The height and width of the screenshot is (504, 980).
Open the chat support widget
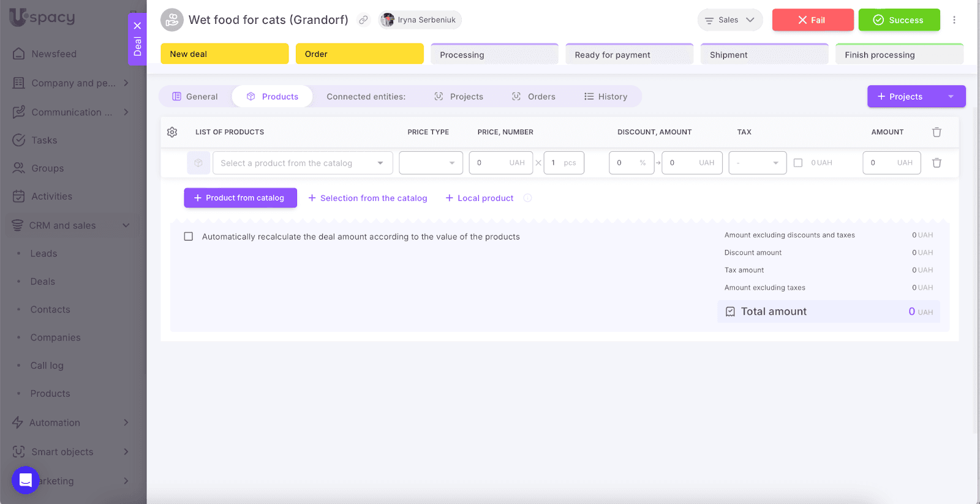pyautogui.click(x=26, y=480)
